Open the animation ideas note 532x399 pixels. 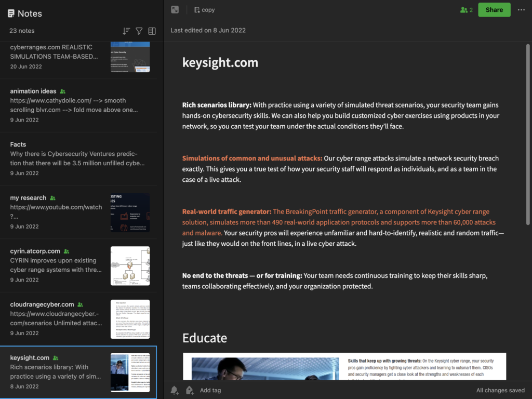78,105
